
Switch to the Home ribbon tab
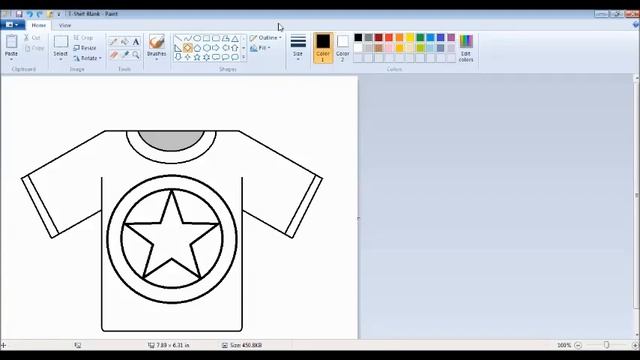pyautogui.click(x=39, y=25)
